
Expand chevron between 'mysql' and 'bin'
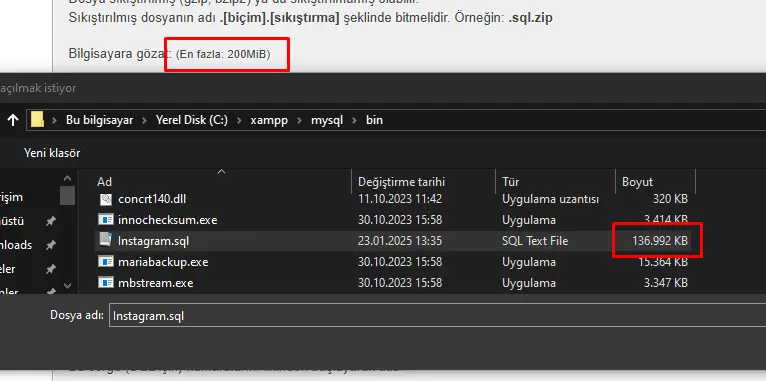pos(355,120)
